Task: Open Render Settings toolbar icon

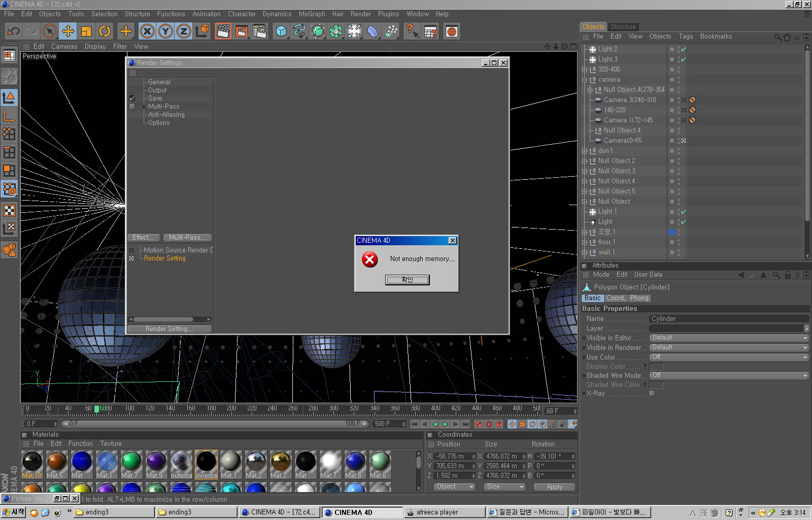Action: click(x=260, y=31)
